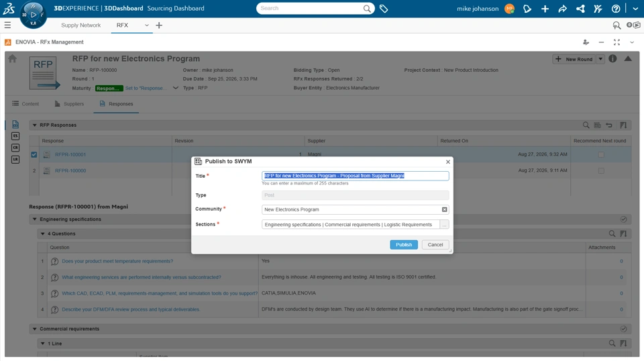This screenshot has height=361, width=644.
Task: Add a new dashboard tab
Action: [159, 25]
